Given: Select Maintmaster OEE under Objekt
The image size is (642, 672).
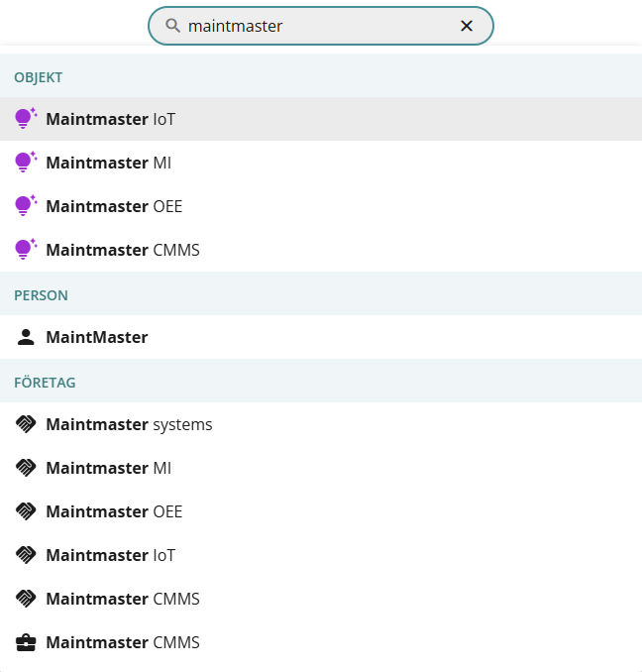Looking at the screenshot, I should pyautogui.click(x=321, y=206).
